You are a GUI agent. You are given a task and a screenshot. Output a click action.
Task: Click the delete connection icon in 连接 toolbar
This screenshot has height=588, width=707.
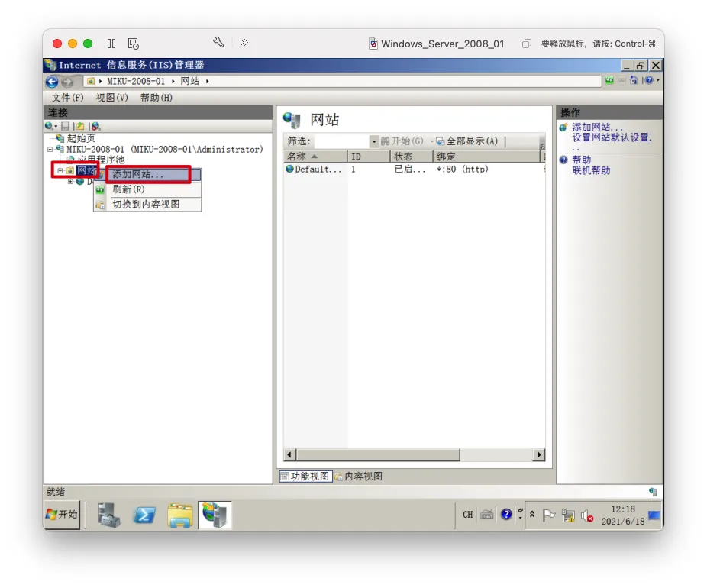pos(95,126)
